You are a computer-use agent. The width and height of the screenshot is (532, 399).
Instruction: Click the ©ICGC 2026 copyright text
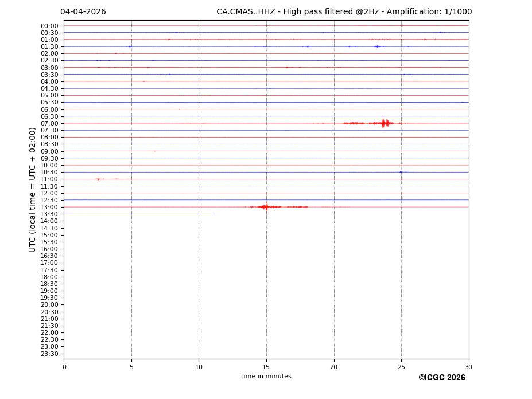point(441,377)
